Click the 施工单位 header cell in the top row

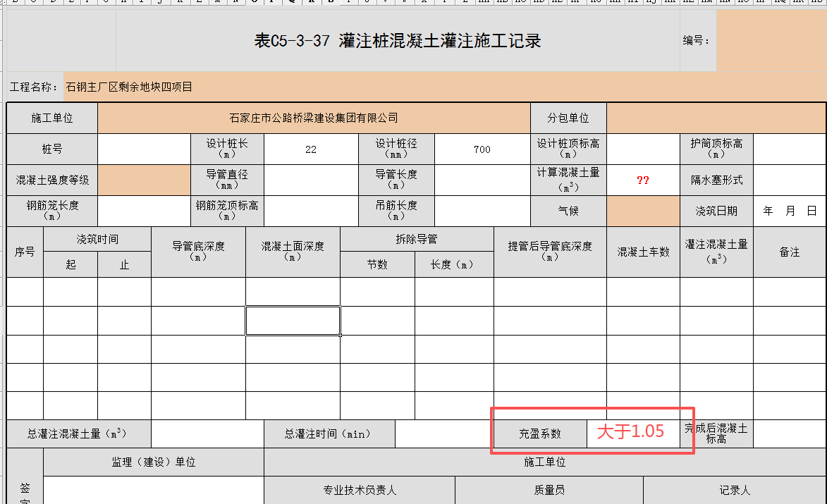pyautogui.click(x=51, y=118)
